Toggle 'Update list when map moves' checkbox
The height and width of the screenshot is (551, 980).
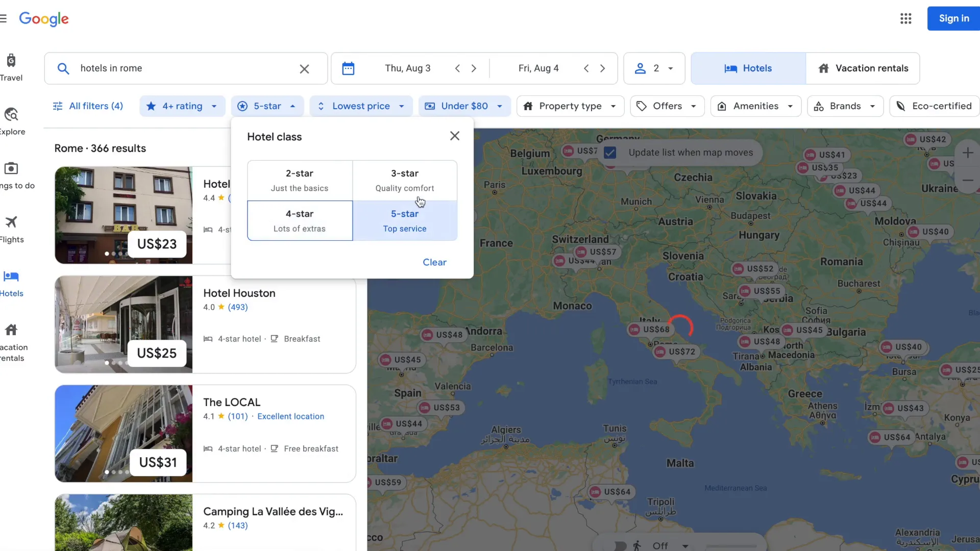[610, 153]
